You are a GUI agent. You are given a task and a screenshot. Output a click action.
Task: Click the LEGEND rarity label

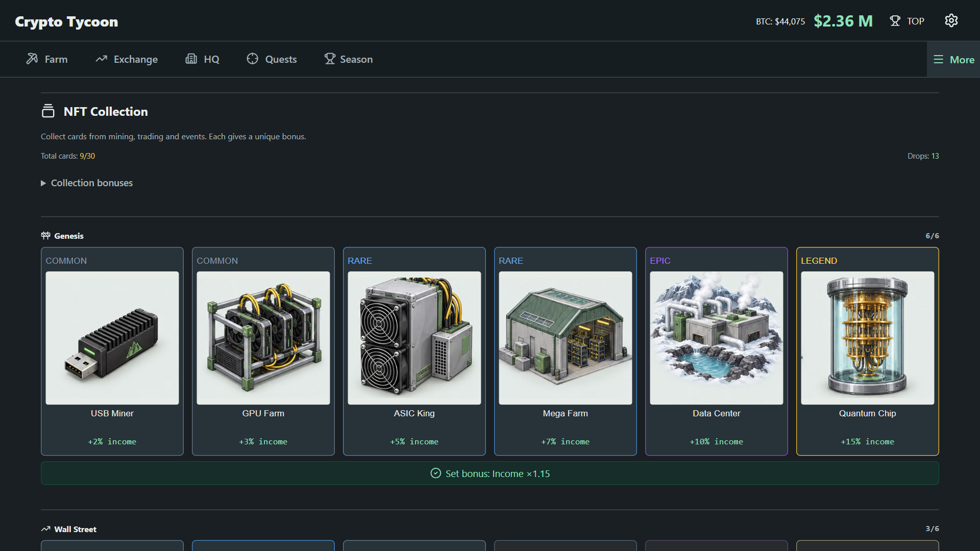(819, 261)
